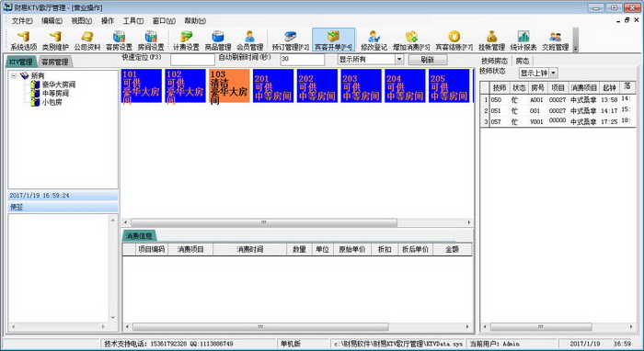The width and height of the screenshot is (644, 351).
Task: Open 商品管理 product management icon
Action: pos(218,40)
